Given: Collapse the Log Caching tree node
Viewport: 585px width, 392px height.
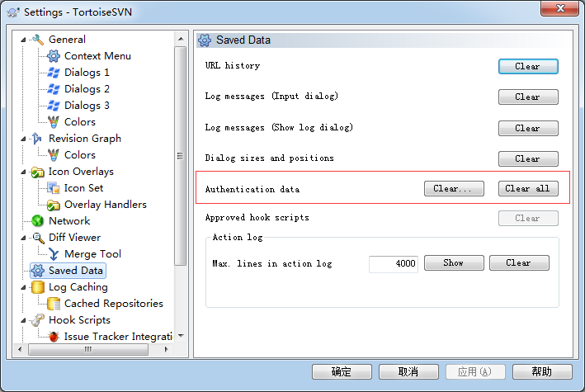Looking at the screenshot, I should pos(23,287).
